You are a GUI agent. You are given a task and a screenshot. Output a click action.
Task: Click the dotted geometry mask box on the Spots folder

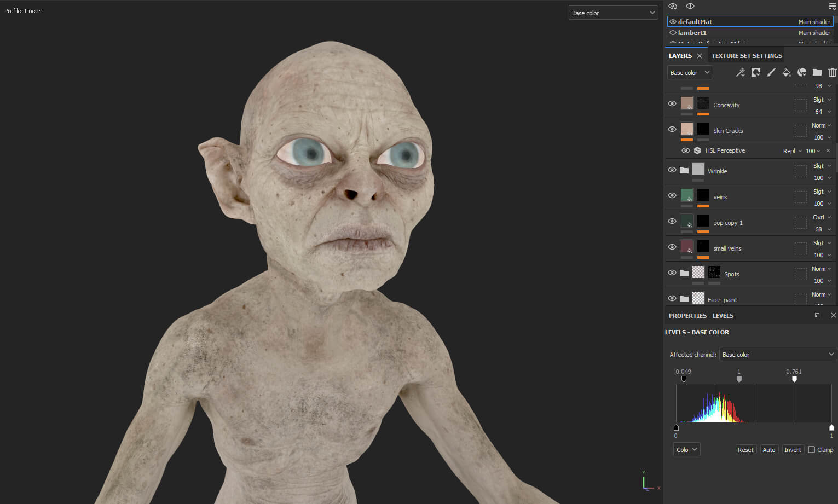click(801, 274)
